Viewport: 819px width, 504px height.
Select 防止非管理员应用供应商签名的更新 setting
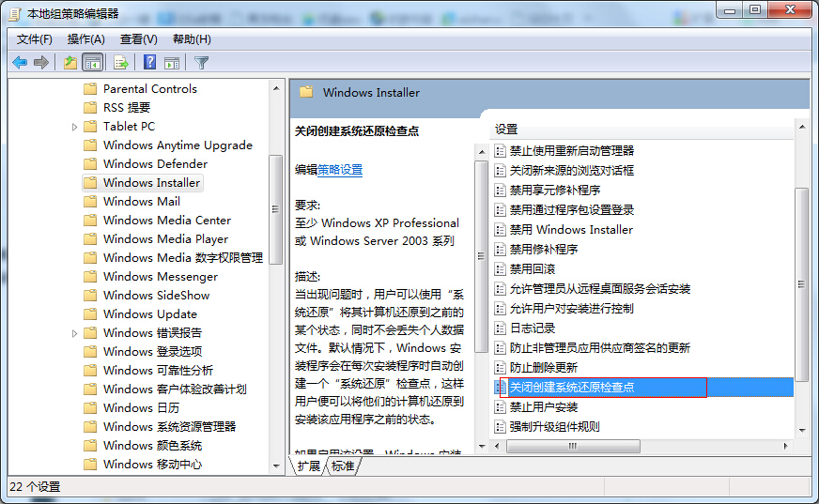[x=600, y=348]
